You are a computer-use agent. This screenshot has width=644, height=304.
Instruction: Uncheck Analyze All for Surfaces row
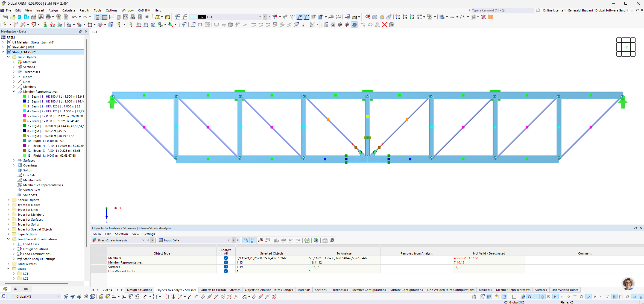(226, 267)
